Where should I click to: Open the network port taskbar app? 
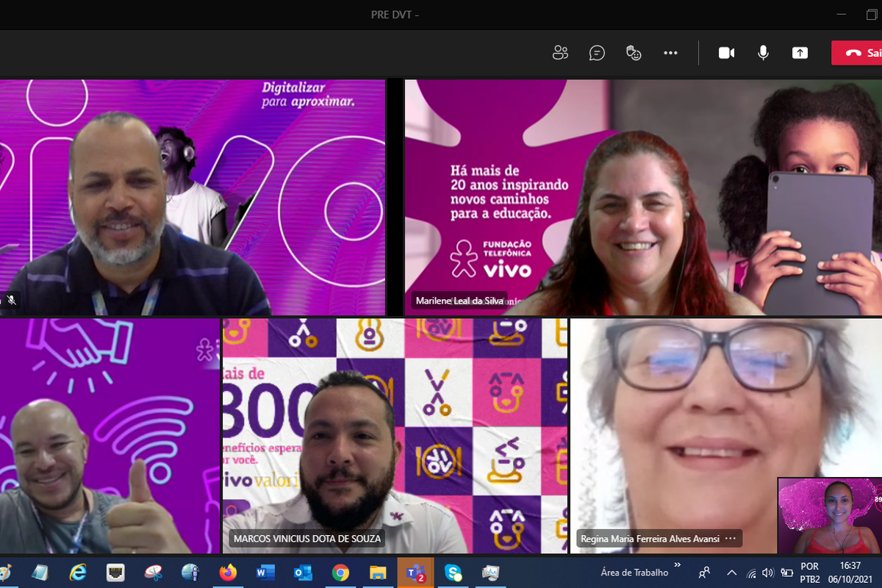115,573
